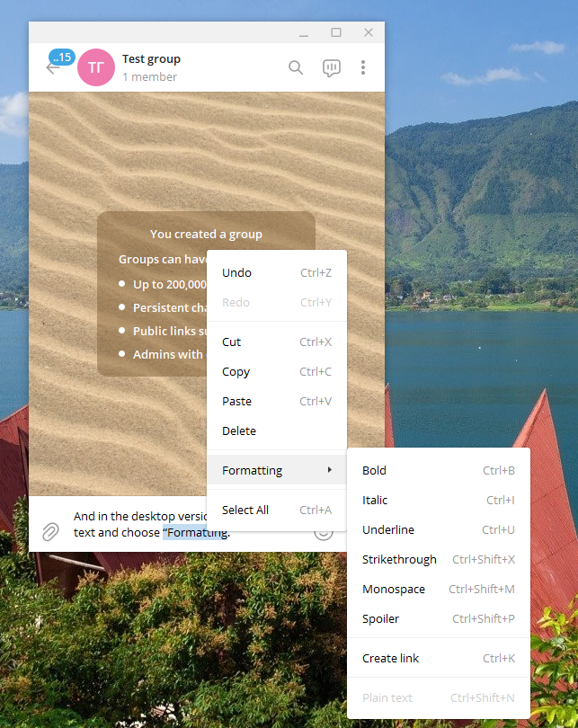Click the 'Admins with' bullet line
Screen dimensions: 578x728
click(161, 354)
